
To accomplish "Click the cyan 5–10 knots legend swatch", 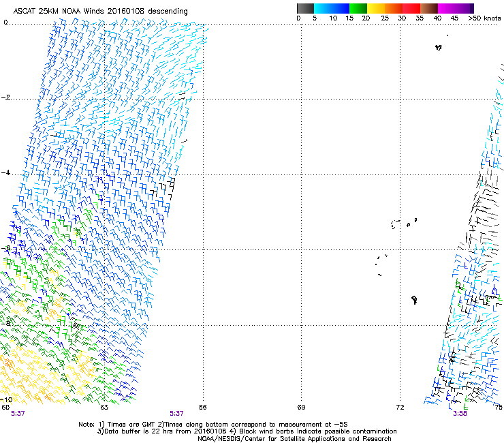I will pos(323,8).
